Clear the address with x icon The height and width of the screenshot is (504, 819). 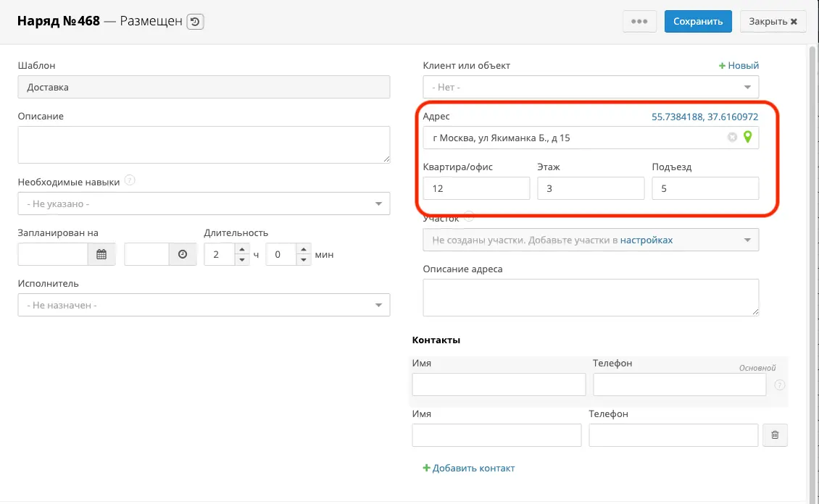point(732,137)
